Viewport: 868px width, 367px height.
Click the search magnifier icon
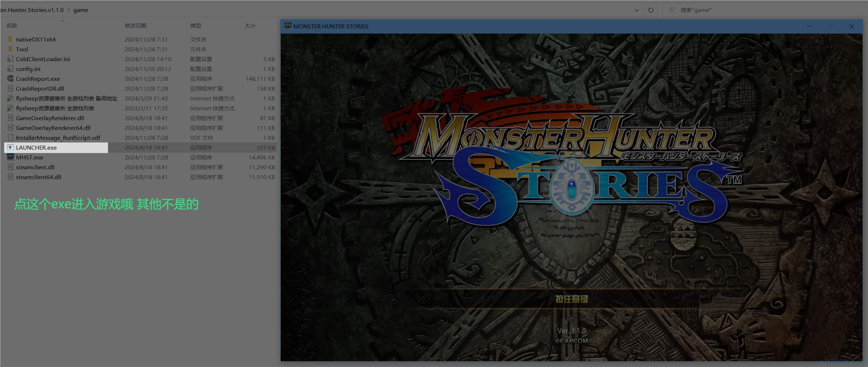tap(671, 10)
